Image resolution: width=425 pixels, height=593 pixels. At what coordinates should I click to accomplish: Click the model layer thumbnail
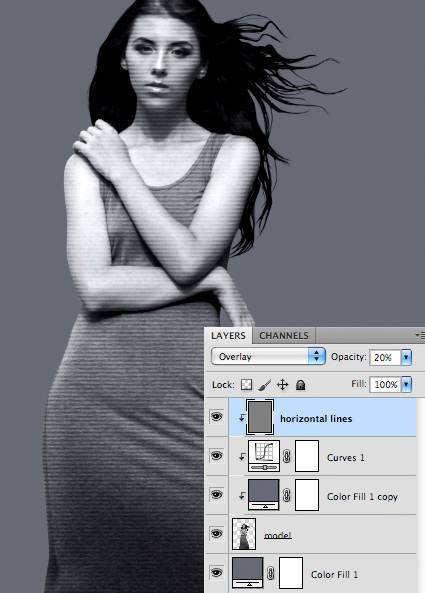click(244, 534)
